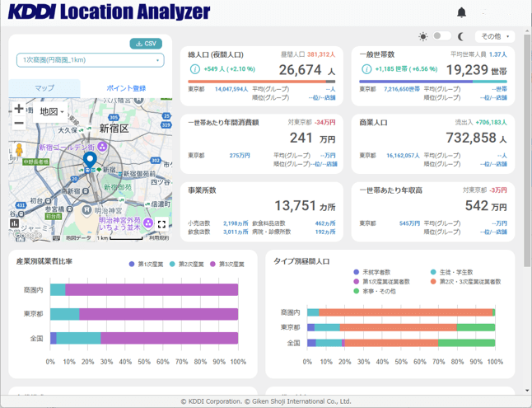Click the 542 万円 income value
Image resolution: width=532 pixels, height=408 pixels.
tap(486, 206)
